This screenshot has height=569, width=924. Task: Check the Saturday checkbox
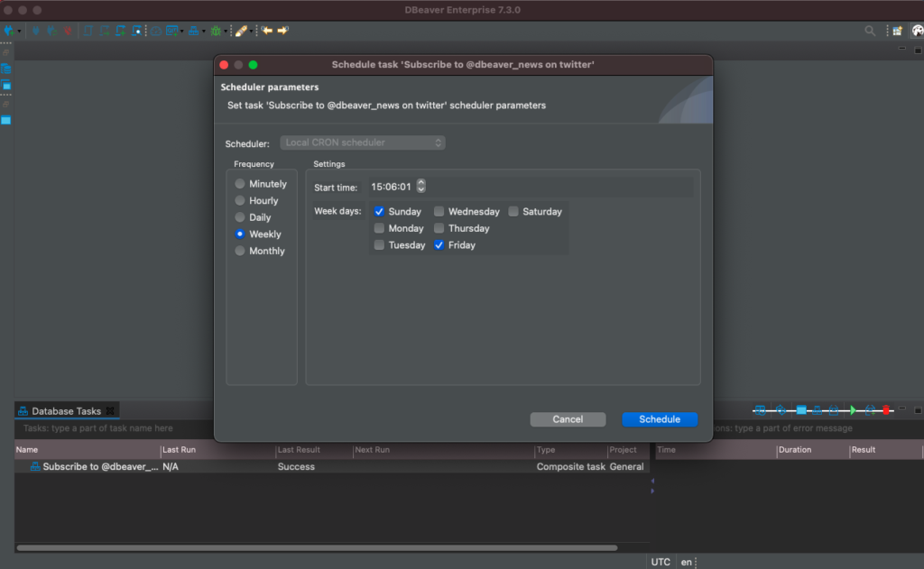(513, 212)
